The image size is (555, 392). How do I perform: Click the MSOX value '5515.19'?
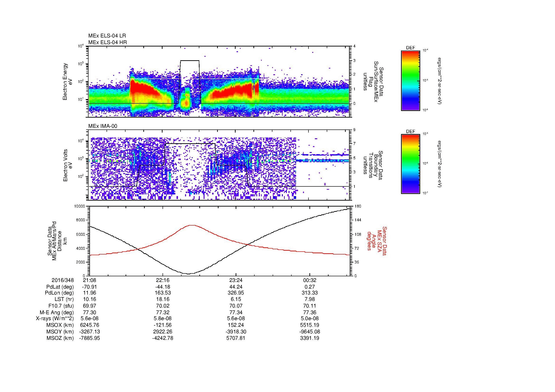point(310,325)
